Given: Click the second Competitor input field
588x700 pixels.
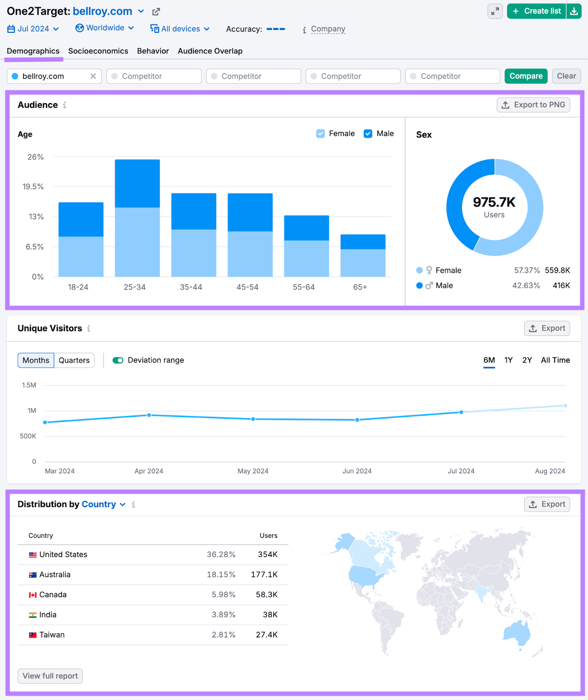Looking at the screenshot, I should click(254, 76).
